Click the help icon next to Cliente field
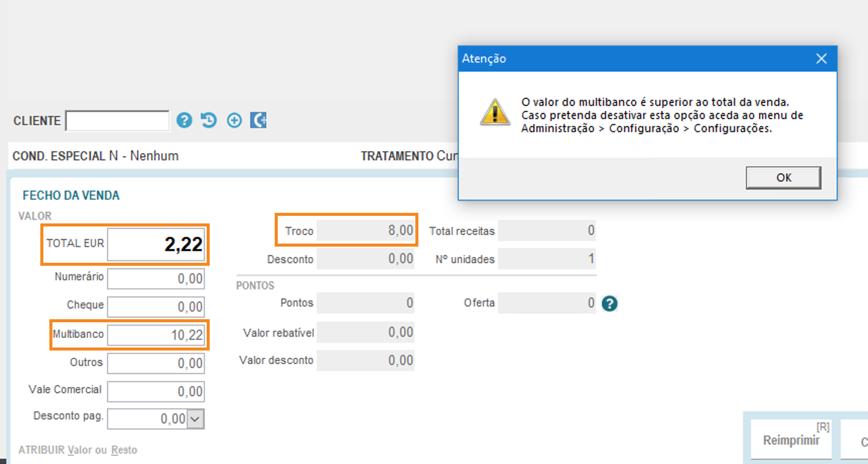Screen dimensions: 868x464 184,121
